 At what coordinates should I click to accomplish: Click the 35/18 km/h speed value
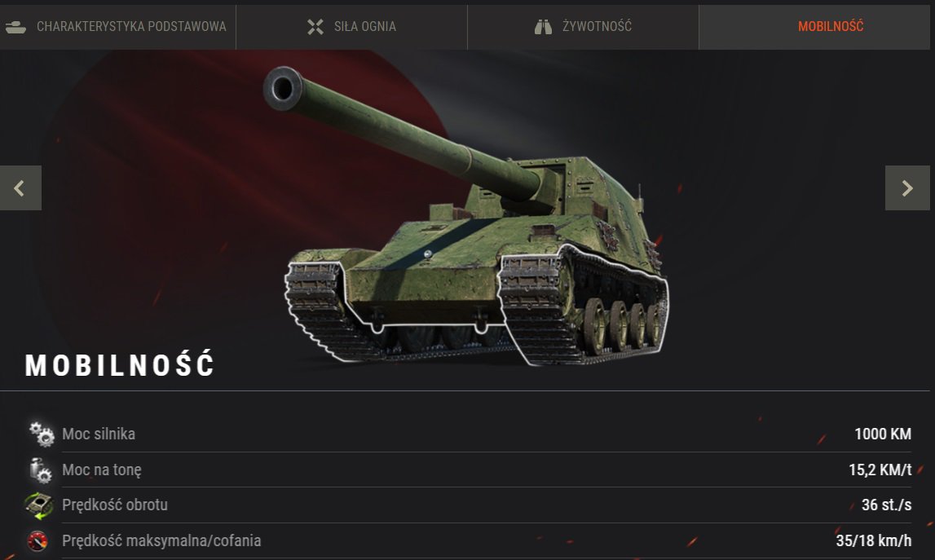pos(874,541)
